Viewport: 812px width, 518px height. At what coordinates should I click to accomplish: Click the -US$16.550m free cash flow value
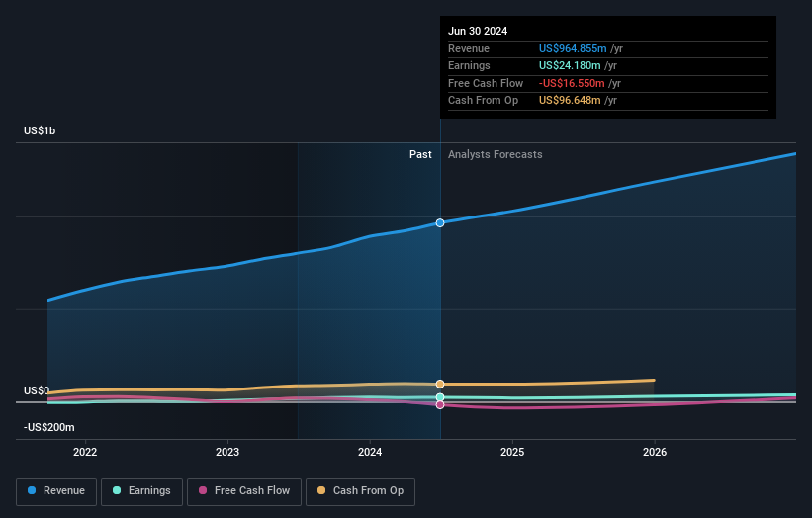[x=572, y=83]
